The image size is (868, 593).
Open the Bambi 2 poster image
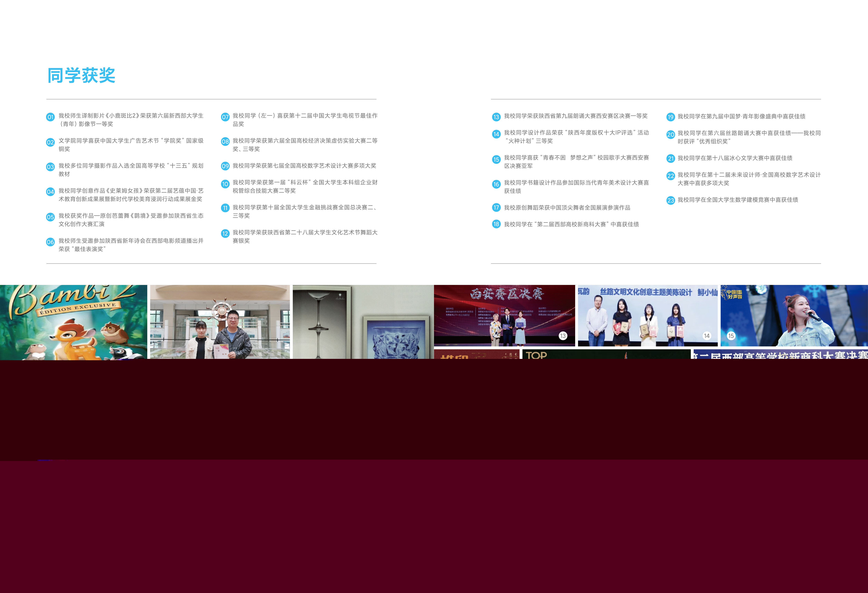tap(74, 322)
